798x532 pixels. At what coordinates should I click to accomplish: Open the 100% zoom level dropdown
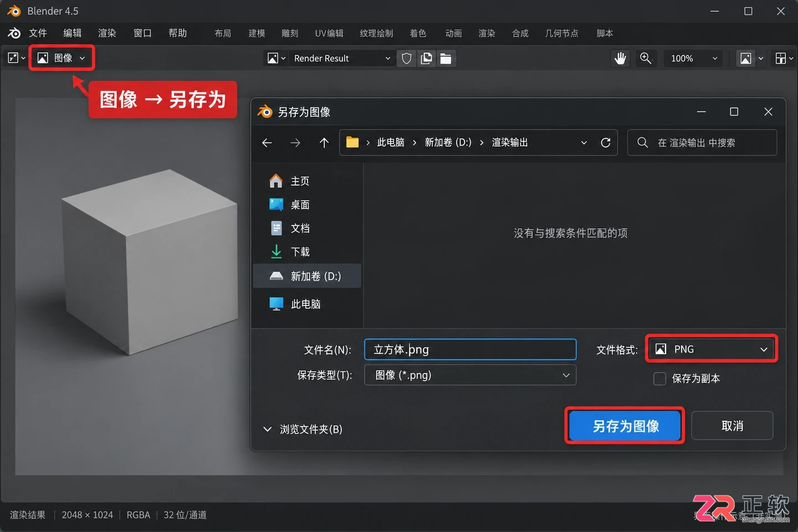pos(693,58)
